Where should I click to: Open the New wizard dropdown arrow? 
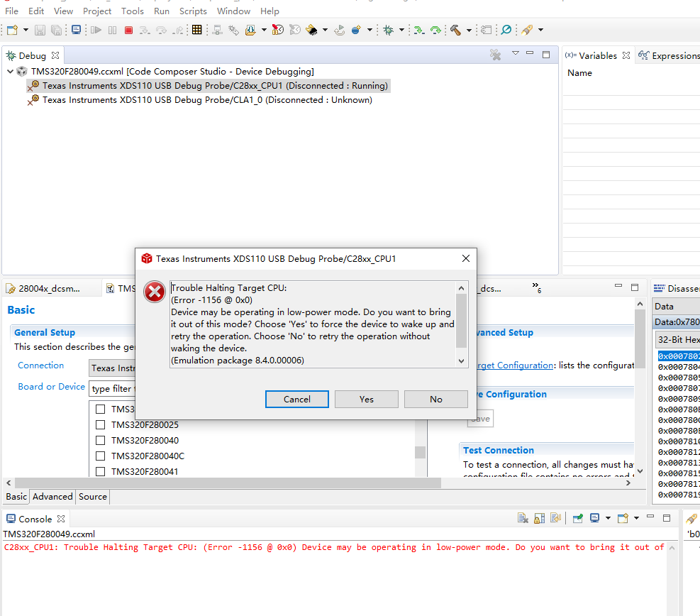click(26, 30)
